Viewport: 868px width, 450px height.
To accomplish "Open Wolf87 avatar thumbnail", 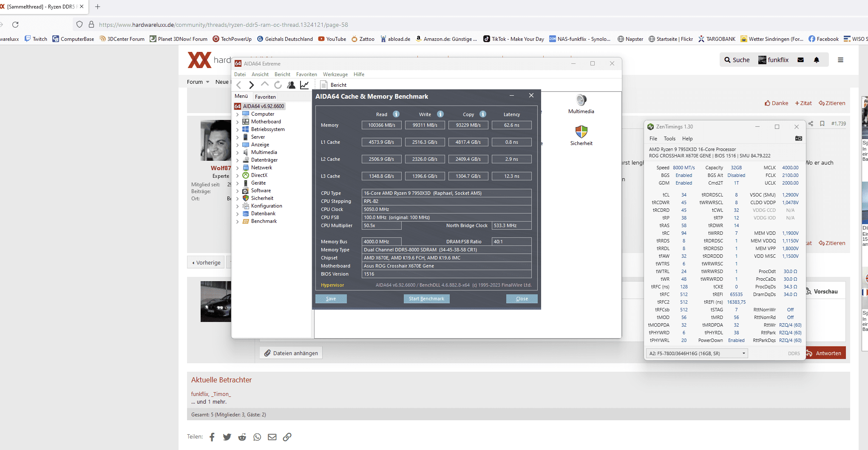I will 216,141.
